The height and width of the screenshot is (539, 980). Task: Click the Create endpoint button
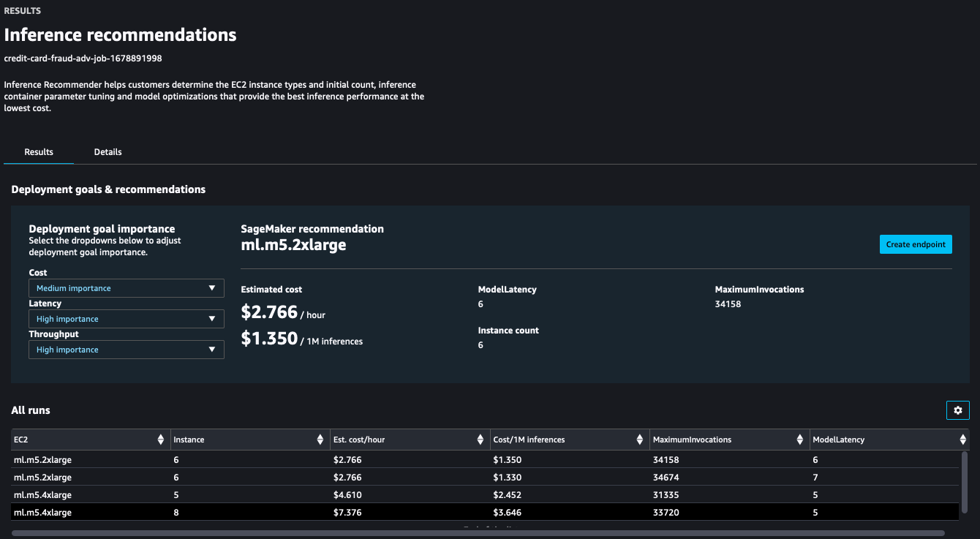[916, 244]
